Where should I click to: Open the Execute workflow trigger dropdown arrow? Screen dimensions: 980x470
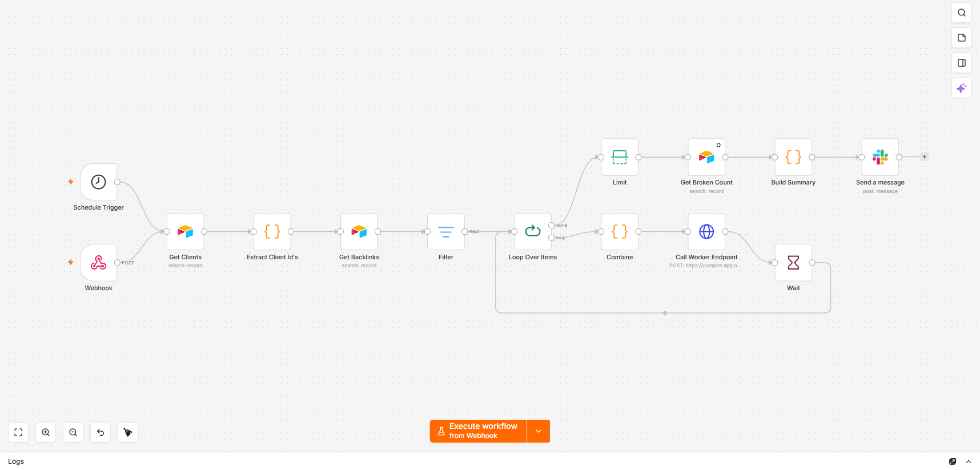pos(539,431)
